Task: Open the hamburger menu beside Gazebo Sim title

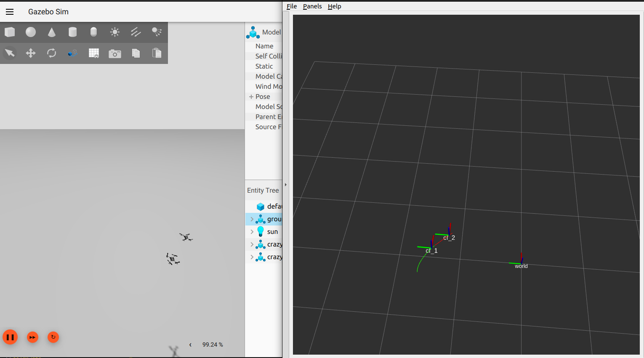Action: (x=9, y=12)
